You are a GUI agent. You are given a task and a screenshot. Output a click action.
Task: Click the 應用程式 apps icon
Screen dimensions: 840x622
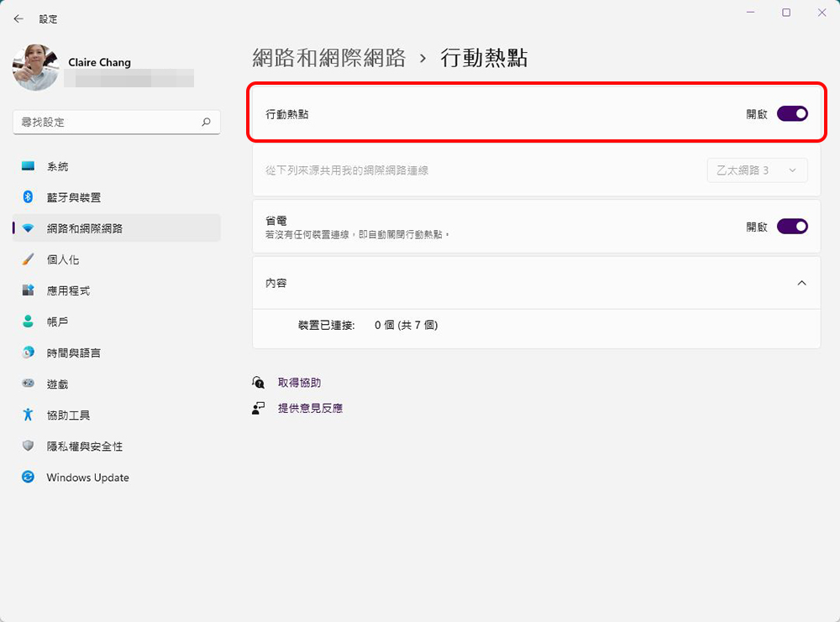point(29,290)
